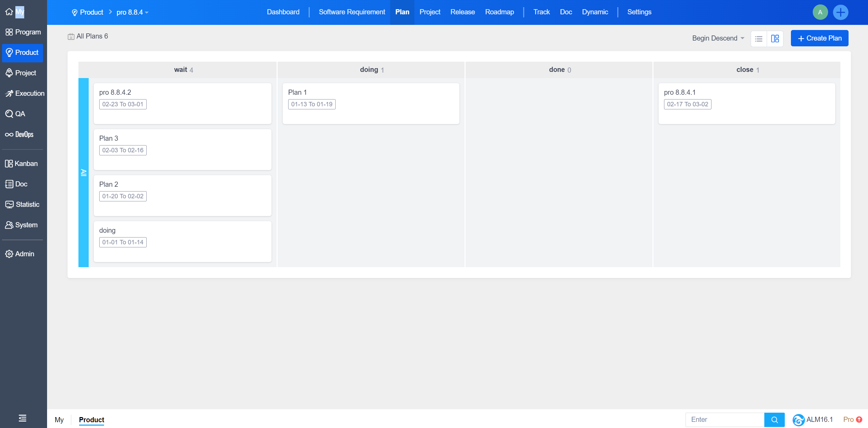Click the blue plus quick-add icon
The image size is (868, 428).
click(x=840, y=12)
